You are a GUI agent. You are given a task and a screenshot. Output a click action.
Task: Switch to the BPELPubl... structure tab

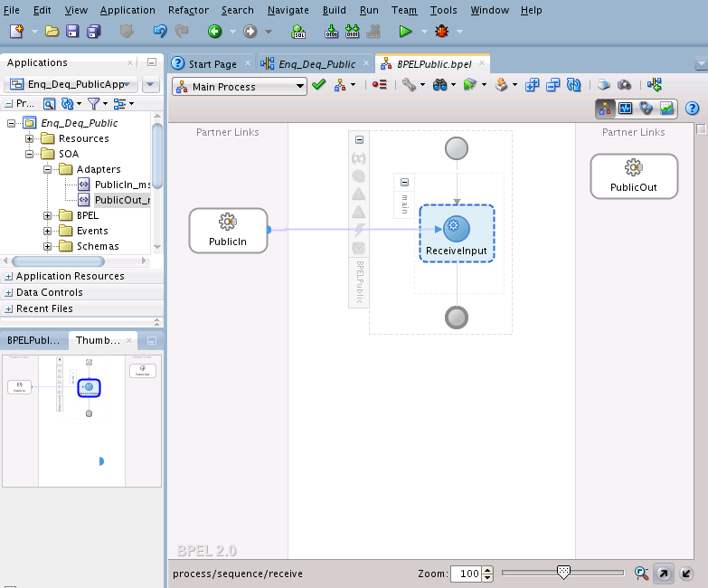[x=33, y=340]
